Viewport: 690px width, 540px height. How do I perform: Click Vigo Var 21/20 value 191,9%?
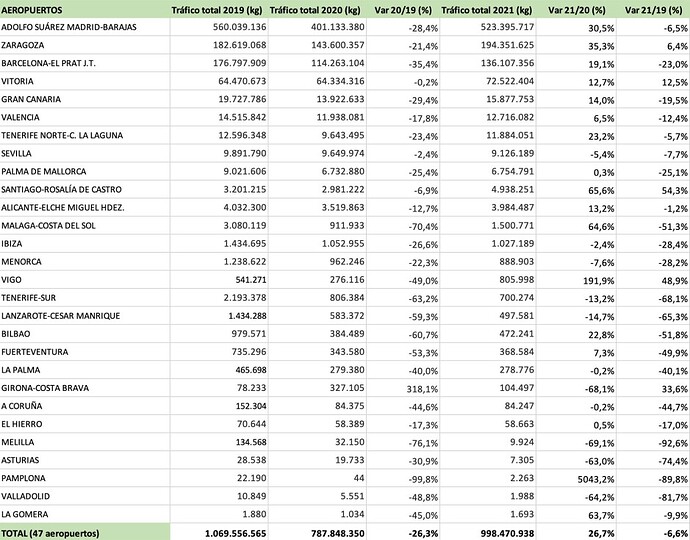598,281
